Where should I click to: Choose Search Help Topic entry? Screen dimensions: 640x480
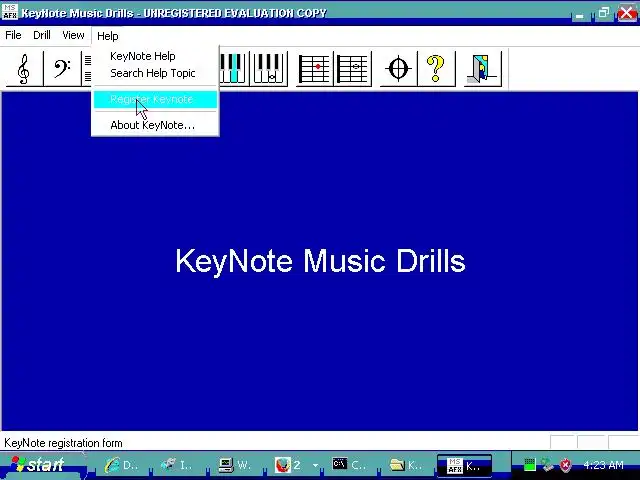[153, 73]
